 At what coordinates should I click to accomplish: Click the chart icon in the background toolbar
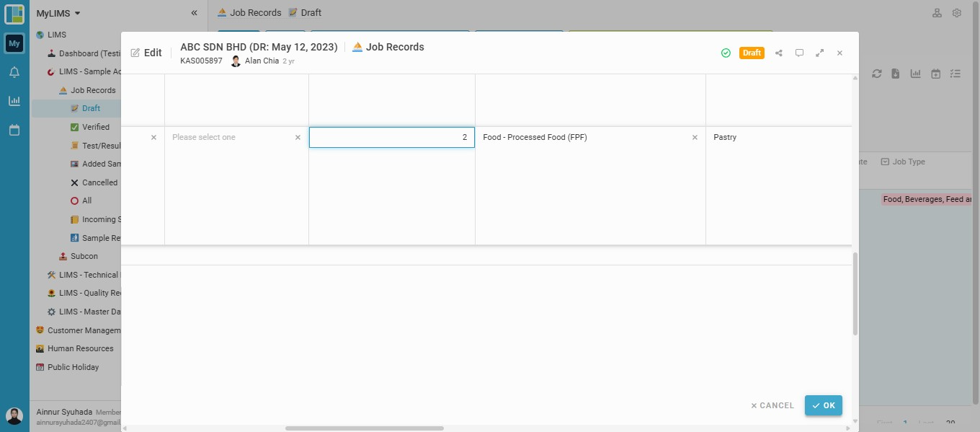[x=916, y=74]
